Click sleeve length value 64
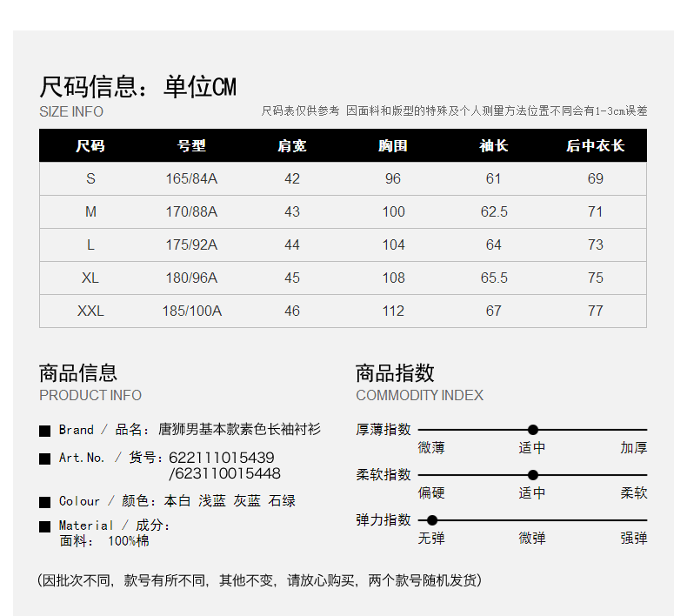687x616 pixels. (x=493, y=244)
